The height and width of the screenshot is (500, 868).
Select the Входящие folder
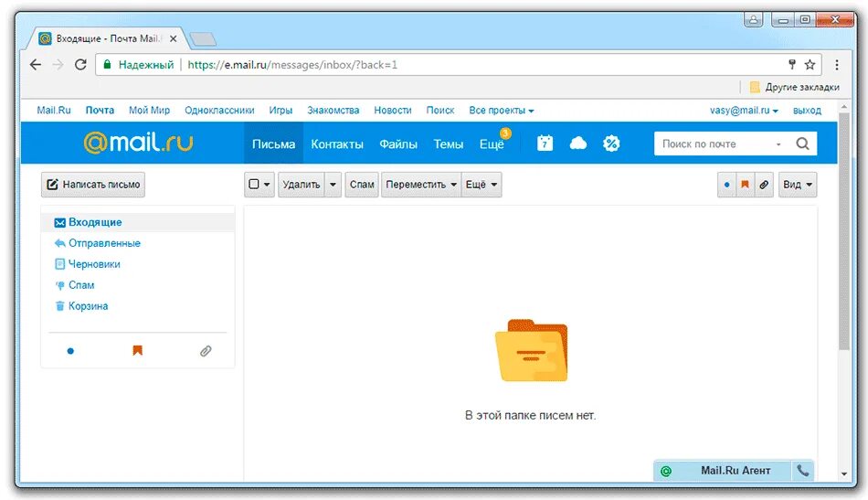(138, 223)
